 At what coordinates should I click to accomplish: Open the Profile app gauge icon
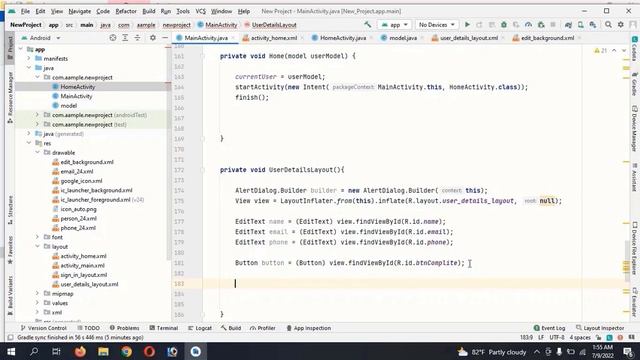click(529, 24)
